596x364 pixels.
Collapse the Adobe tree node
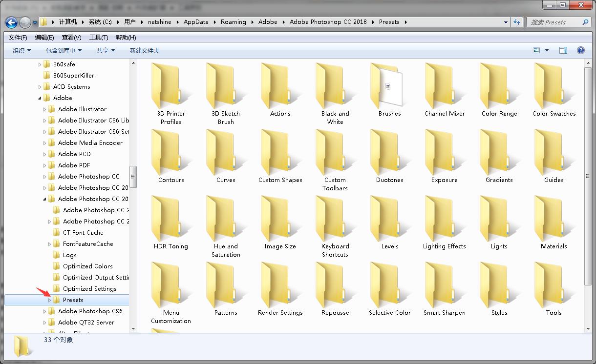[40, 98]
